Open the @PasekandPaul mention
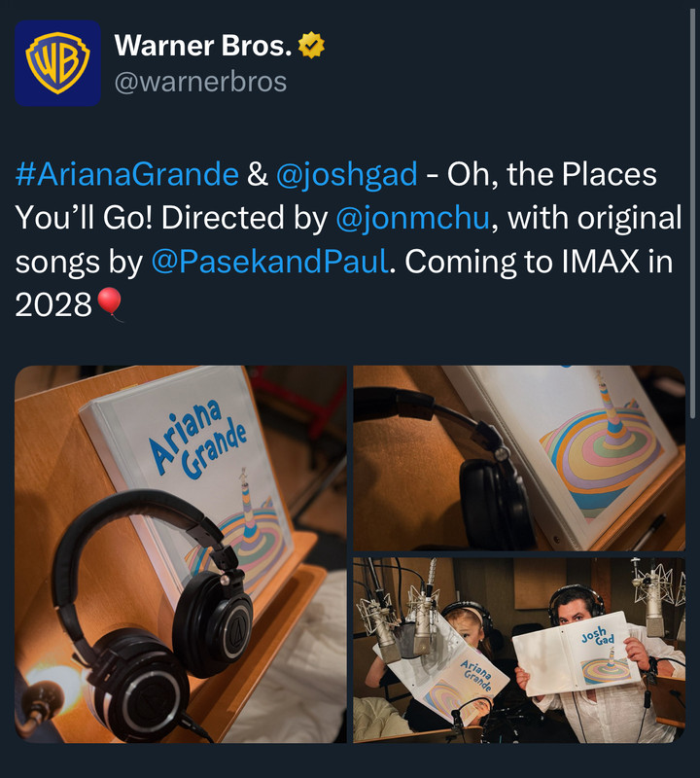This screenshot has width=700, height=778. coord(270,261)
